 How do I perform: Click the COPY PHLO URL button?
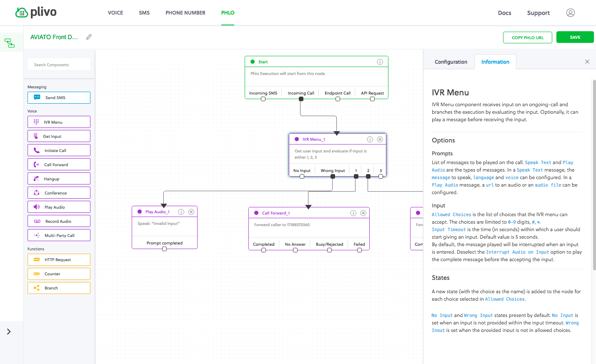pyautogui.click(x=527, y=37)
